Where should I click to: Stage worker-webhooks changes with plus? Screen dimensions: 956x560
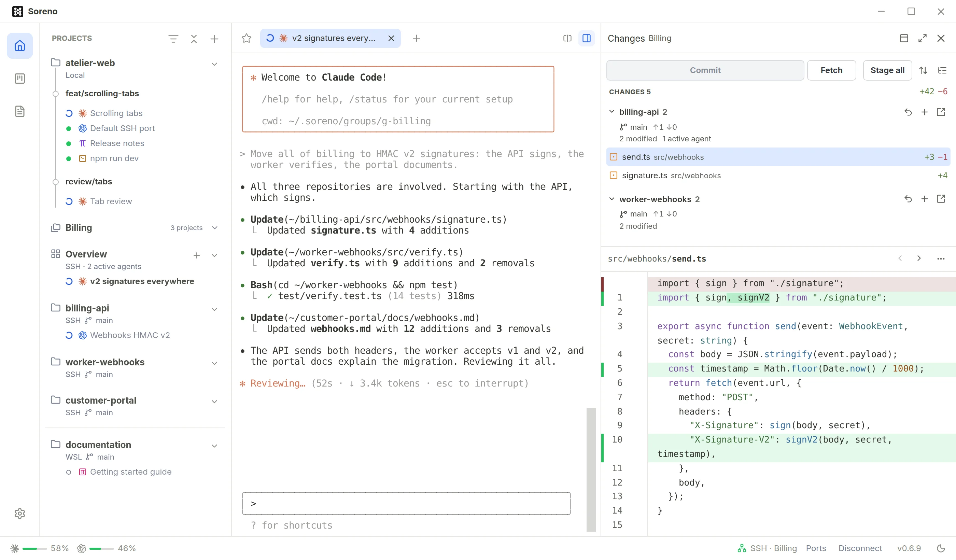click(x=925, y=199)
